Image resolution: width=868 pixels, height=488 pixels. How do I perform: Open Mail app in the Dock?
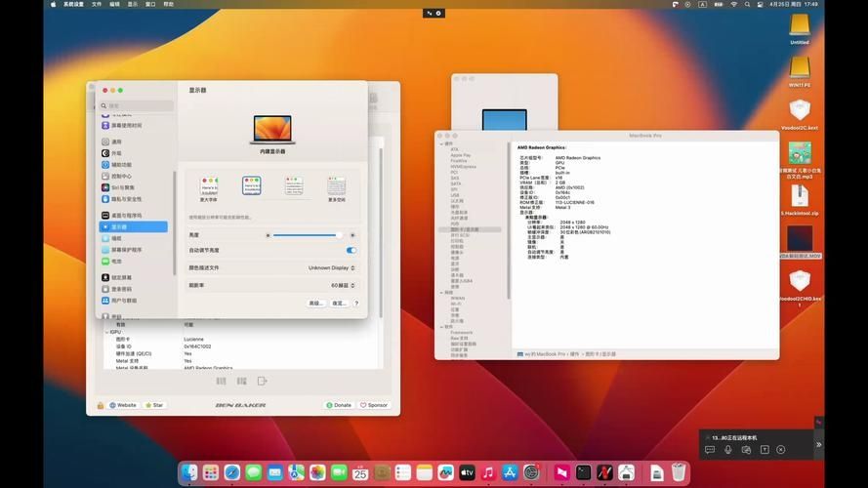pyautogui.click(x=275, y=472)
